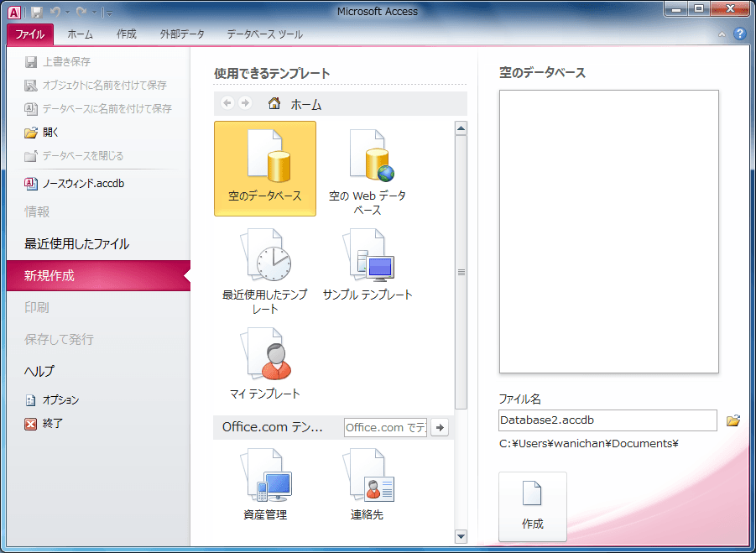Switch to the 作成 ribbon tab
This screenshot has width=756, height=553.
127,34
